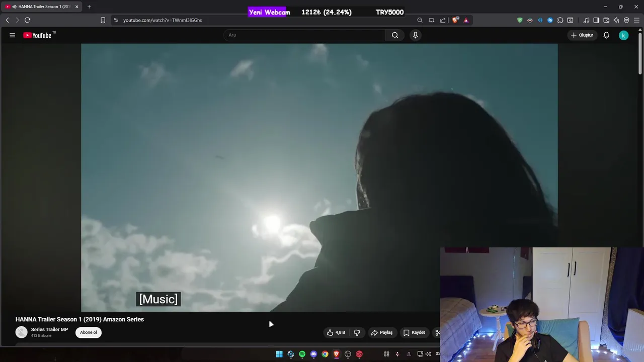Open a new browser tab
This screenshot has width=644, height=362.
click(89, 7)
